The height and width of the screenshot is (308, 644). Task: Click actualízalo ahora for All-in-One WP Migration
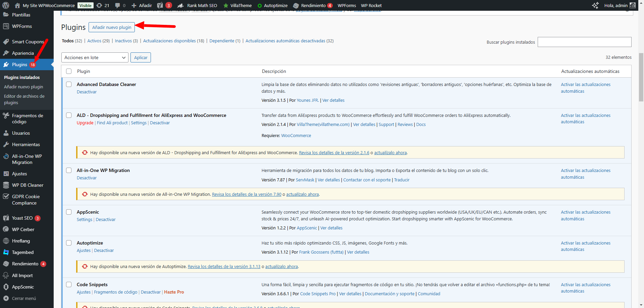pyautogui.click(x=302, y=194)
